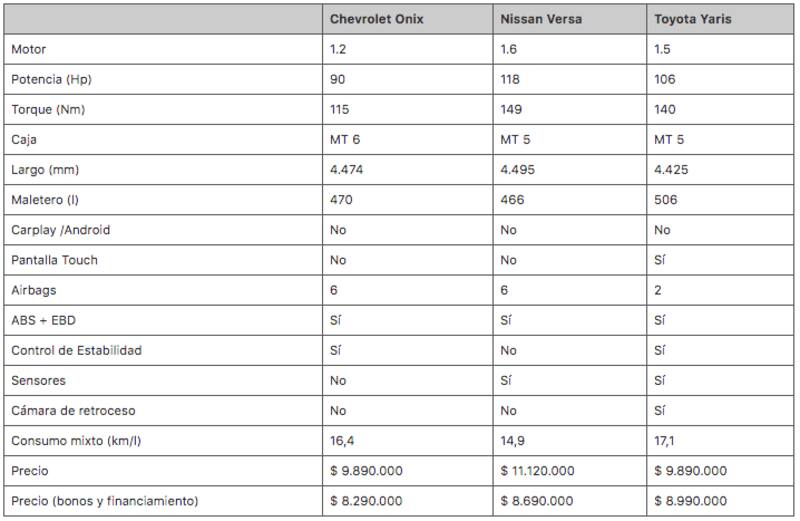Select the Carplay /Android row label
Screen dimensions: 800x521
61,230
